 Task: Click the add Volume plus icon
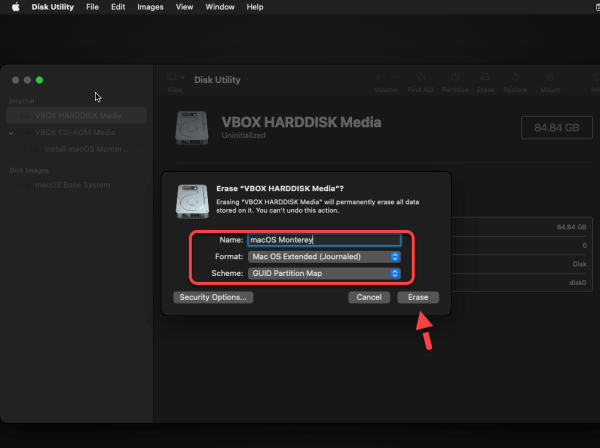(378, 77)
